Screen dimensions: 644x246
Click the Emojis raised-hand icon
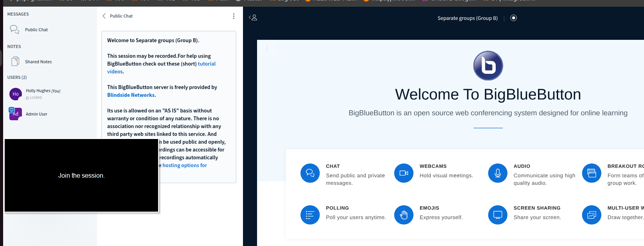(404, 215)
